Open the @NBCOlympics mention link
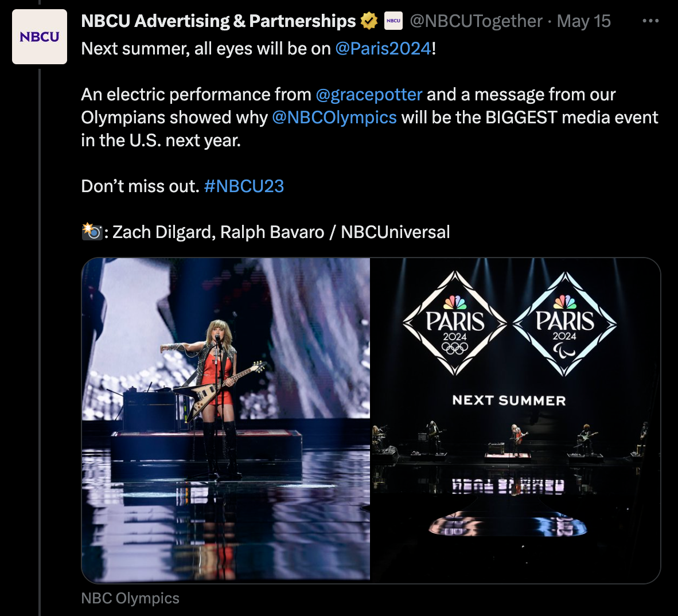The height and width of the screenshot is (616, 678). (x=334, y=117)
